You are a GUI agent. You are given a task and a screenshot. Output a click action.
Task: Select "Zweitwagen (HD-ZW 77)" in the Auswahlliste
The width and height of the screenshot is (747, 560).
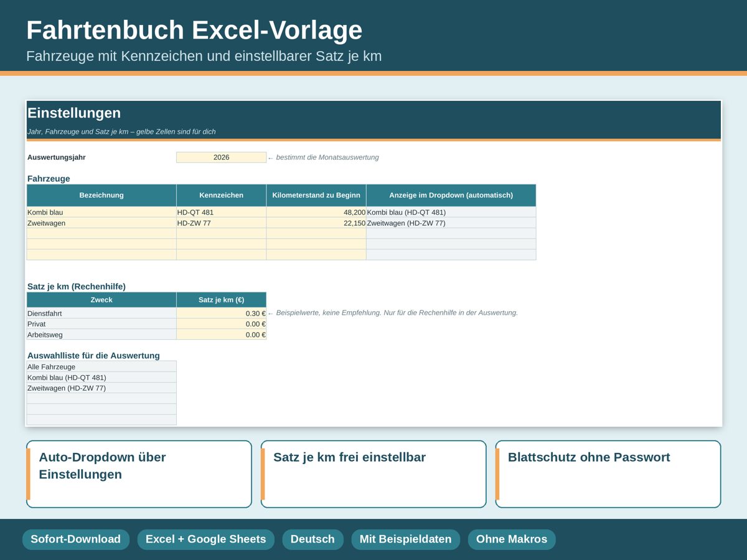101,388
